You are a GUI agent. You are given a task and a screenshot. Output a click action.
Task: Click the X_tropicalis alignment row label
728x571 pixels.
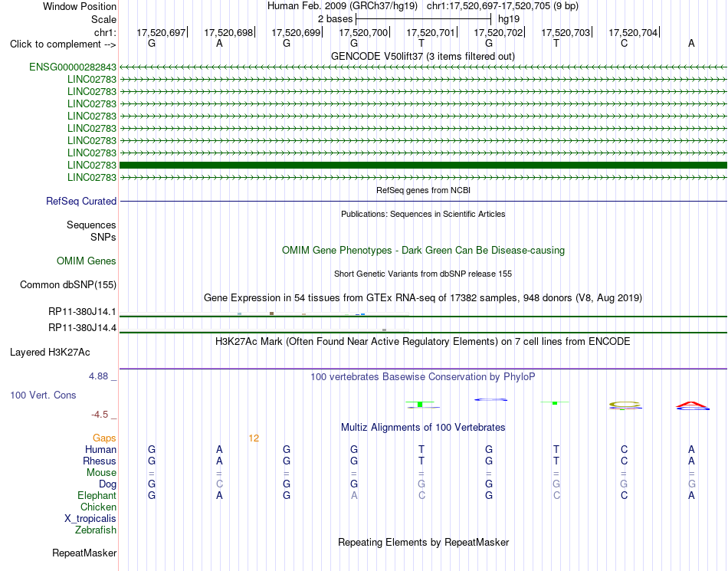90,519
